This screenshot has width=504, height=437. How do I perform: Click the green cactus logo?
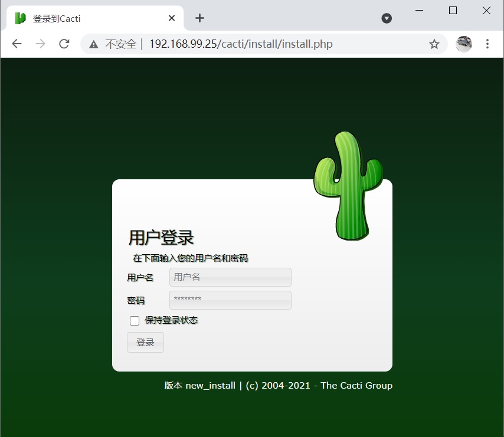click(x=348, y=186)
